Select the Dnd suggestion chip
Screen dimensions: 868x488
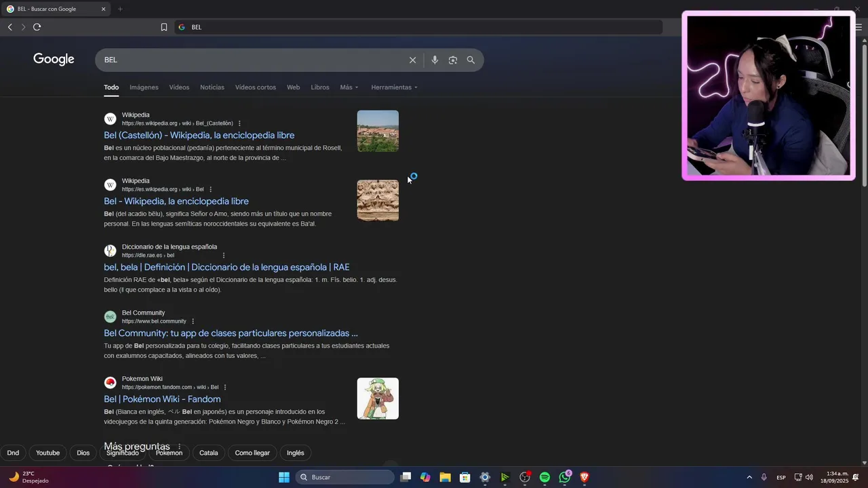(x=13, y=453)
